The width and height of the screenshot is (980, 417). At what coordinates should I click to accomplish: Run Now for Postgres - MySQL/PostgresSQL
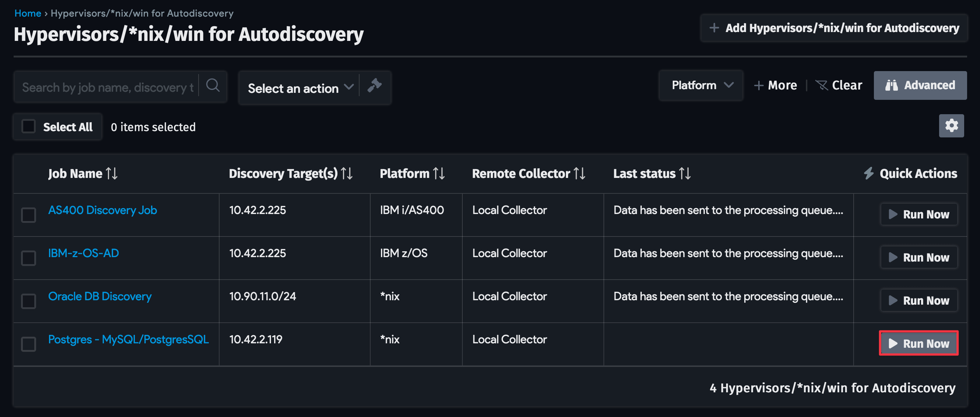pos(918,343)
